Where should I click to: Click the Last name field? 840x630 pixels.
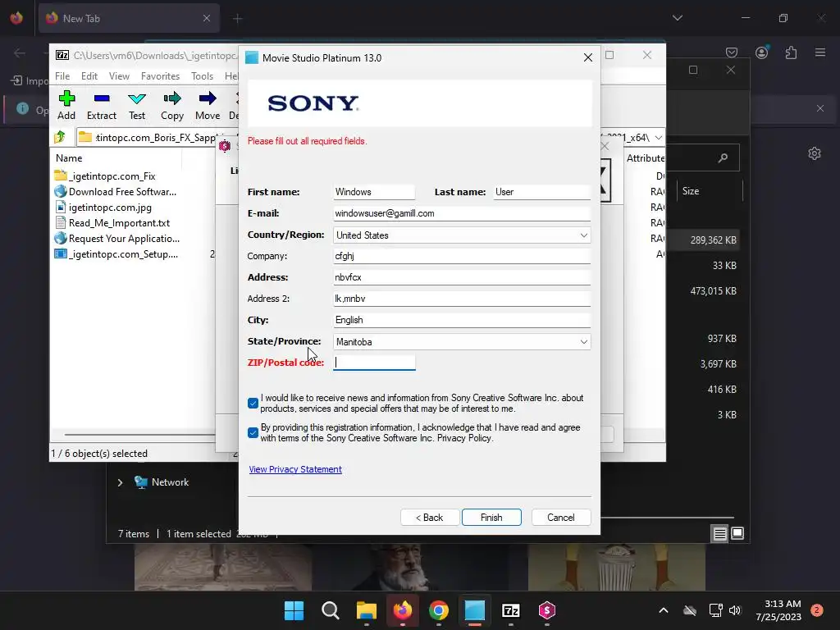click(x=541, y=192)
